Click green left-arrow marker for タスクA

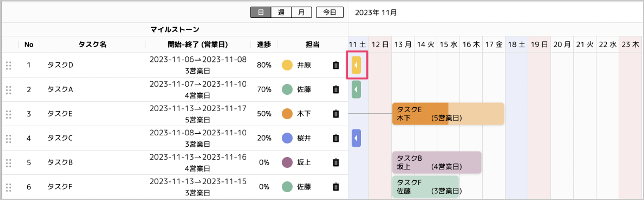click(x=356, y=89)
